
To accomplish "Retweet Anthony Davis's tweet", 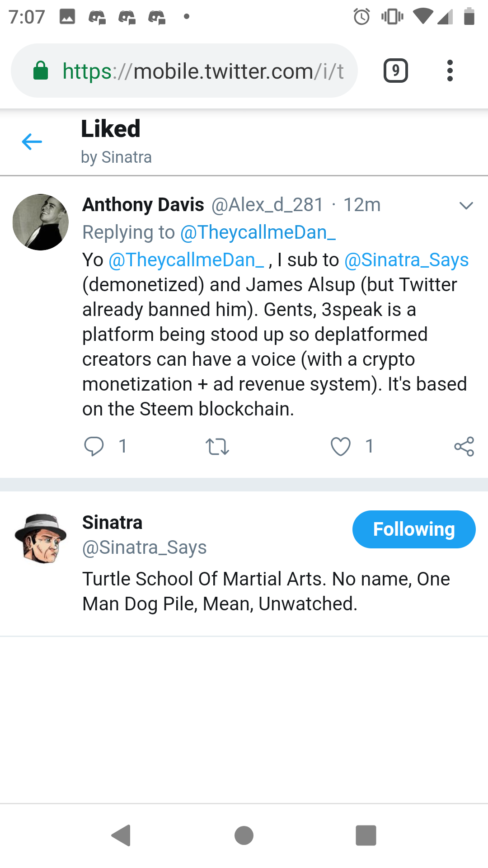I will click(217, 447).
